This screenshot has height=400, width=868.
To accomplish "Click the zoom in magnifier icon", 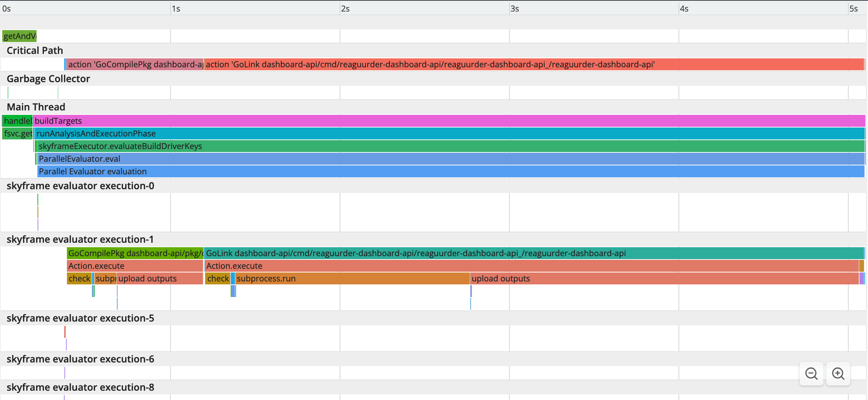I will pos(838,374).
